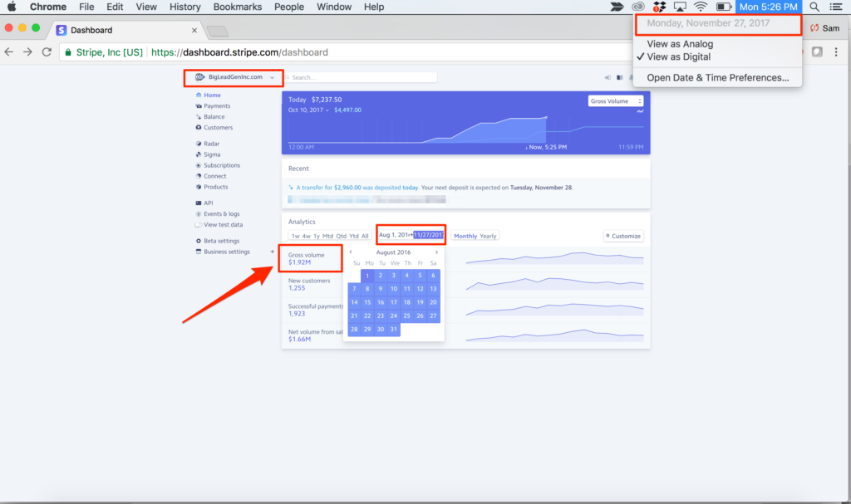Toggle View test data switch
Screen dimensions: 851x504
pyautogui.click(x=198, y=225)
